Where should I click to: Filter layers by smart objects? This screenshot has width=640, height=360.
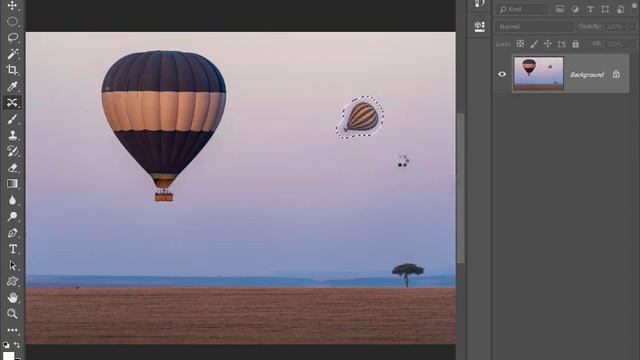(x=620, y=9)
